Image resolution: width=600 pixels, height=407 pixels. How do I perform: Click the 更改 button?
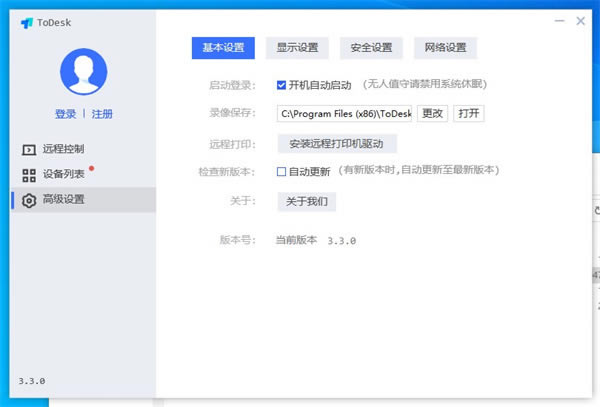click(432, 114)
